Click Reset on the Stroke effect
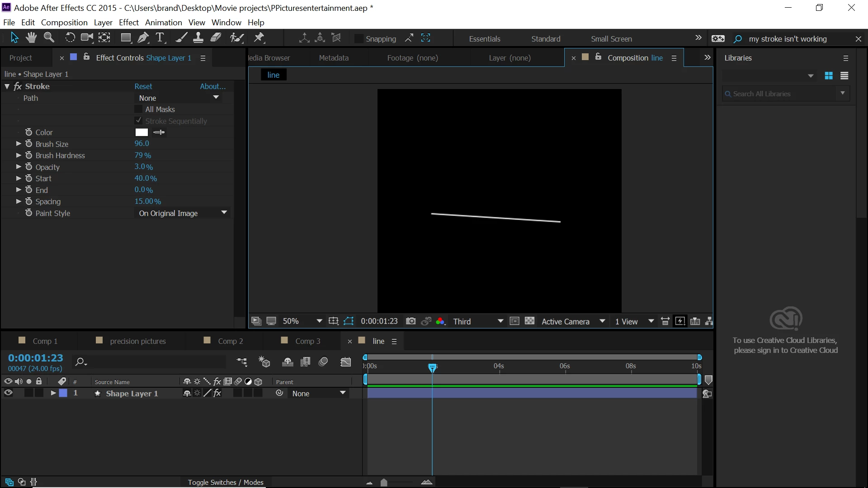Image resolution: width=868 pixels, height=488 pixels. pos(143,86)
